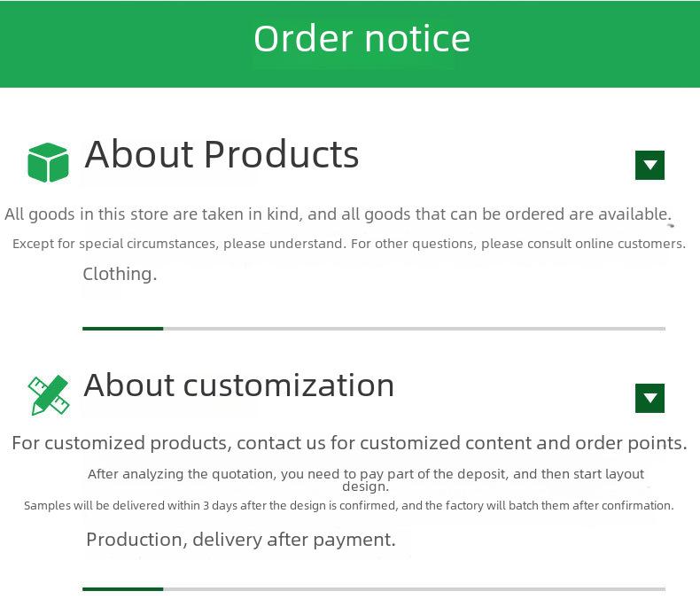This screenshot has width=700, height=607.
Task: Click the 'All goods in this store' sentence
Action: click(338, 214)
